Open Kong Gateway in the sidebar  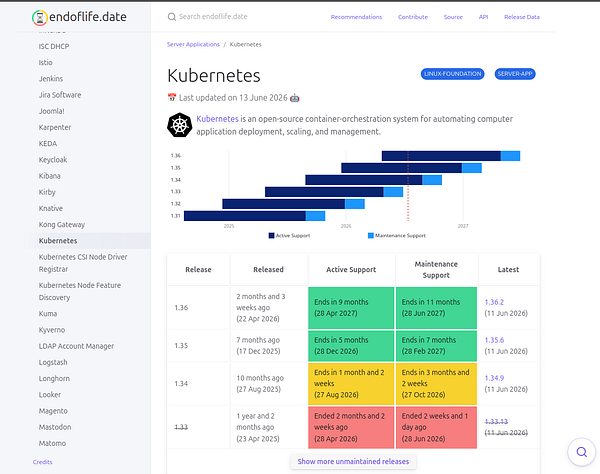tap(62, 225)
